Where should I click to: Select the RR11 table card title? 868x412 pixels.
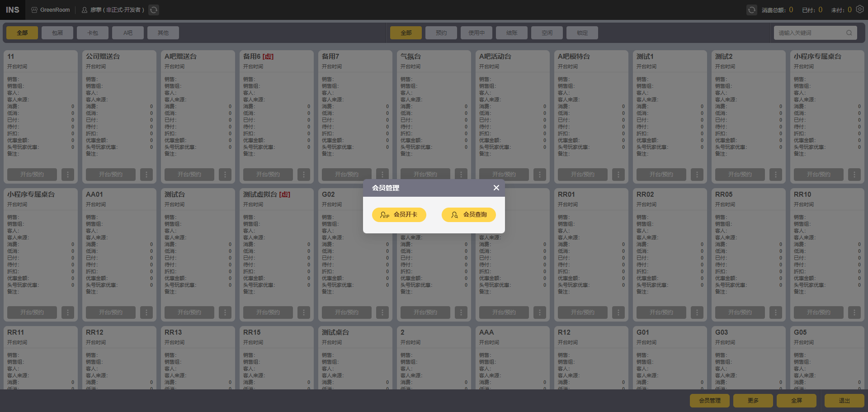15,332
